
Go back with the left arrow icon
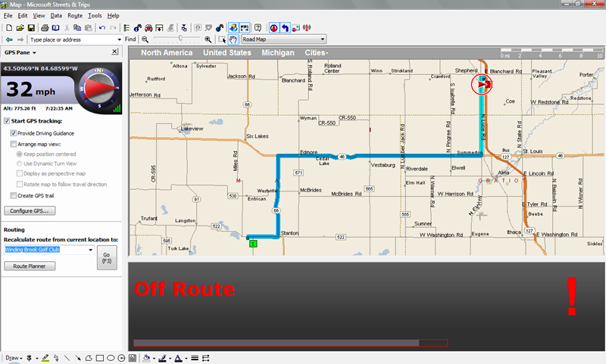coord(9,39)
